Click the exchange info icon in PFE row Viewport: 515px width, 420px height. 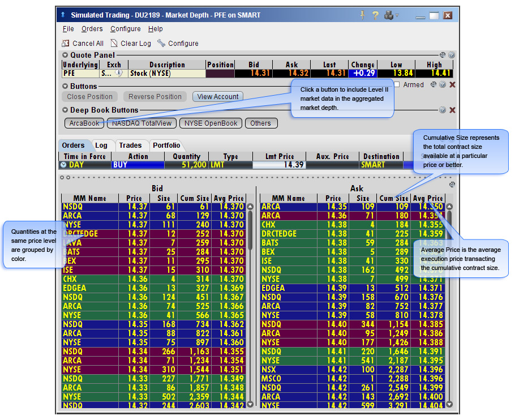pos(119,73)
